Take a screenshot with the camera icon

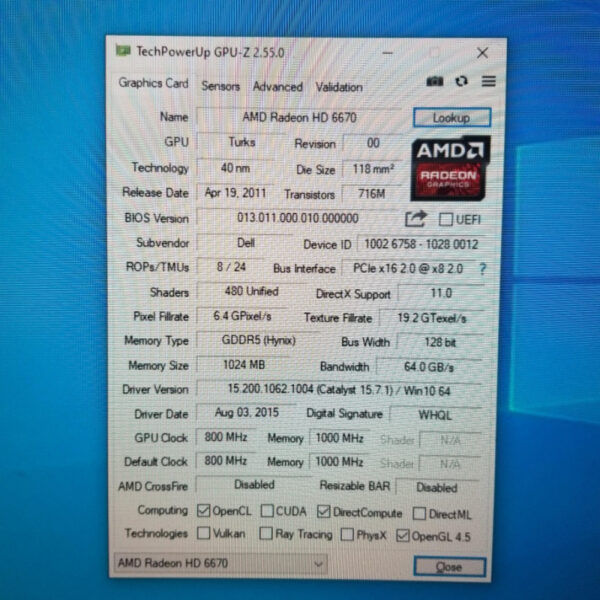point(435,82)
